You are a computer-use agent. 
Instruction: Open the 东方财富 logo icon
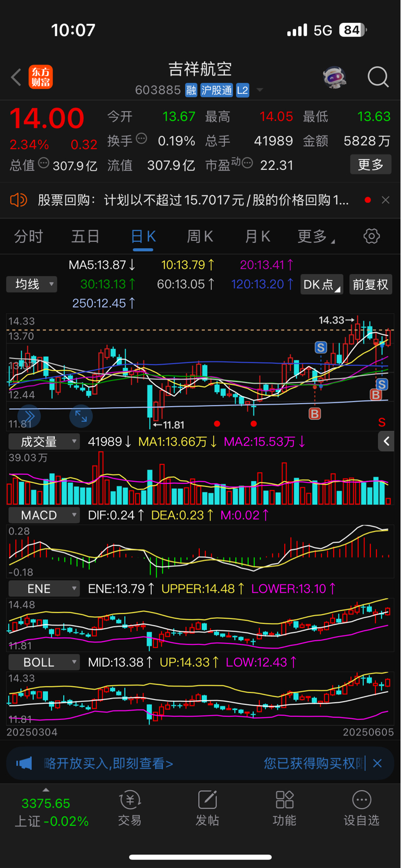point(41,77)
